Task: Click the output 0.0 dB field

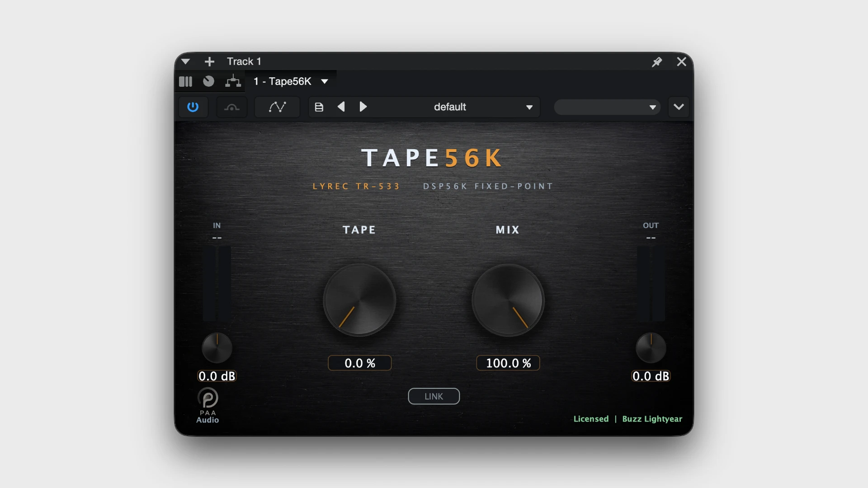Action: point(651,376)
